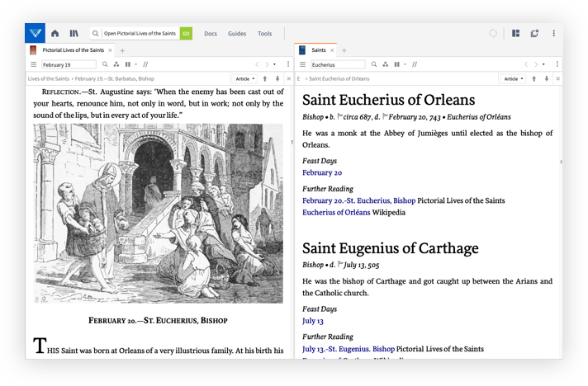Click the left panel inline search icon
The height and width of the screenshot is (386, 588).
coord(105,64)
